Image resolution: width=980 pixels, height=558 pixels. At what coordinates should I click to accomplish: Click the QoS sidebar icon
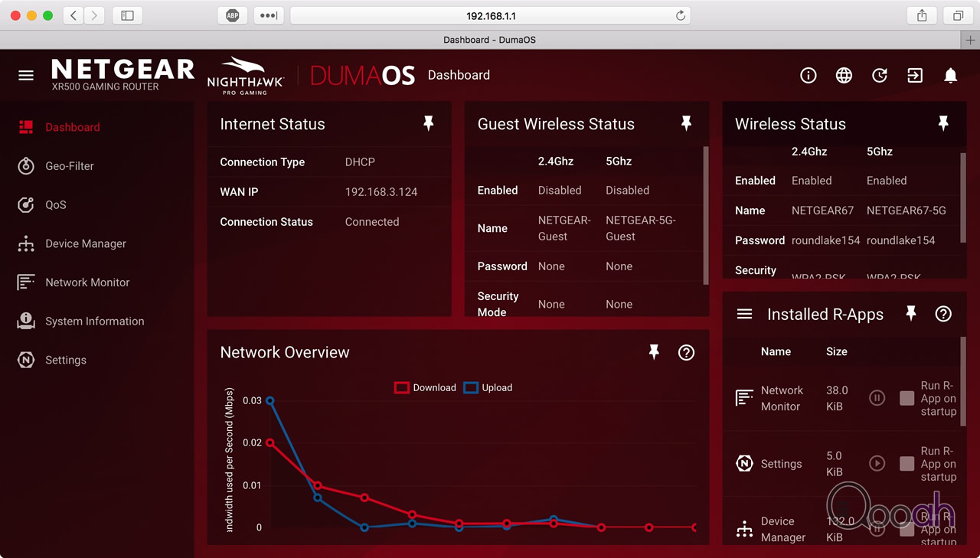point(26,205)
